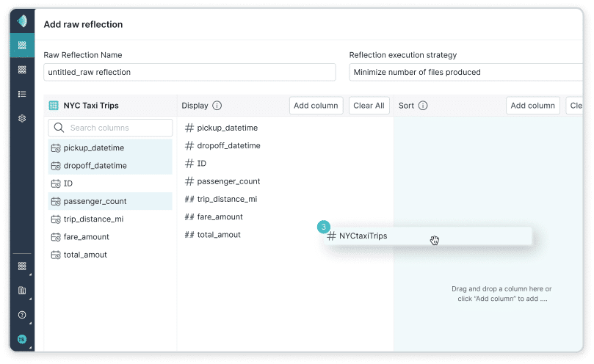Screen dimensions: 594x364
Task: Open the lower grid apps icon in sidebar
Action: pos(22,266)
